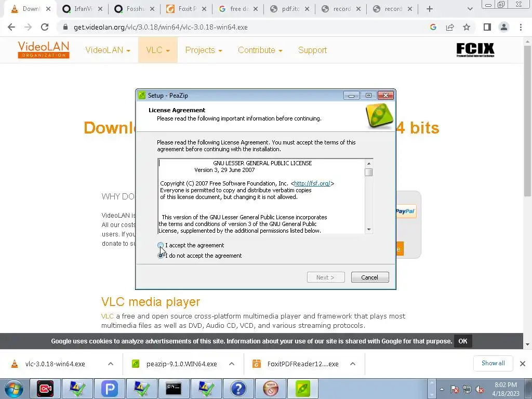
Task: Close the IrfanView tab
Action: click(100, 9)
